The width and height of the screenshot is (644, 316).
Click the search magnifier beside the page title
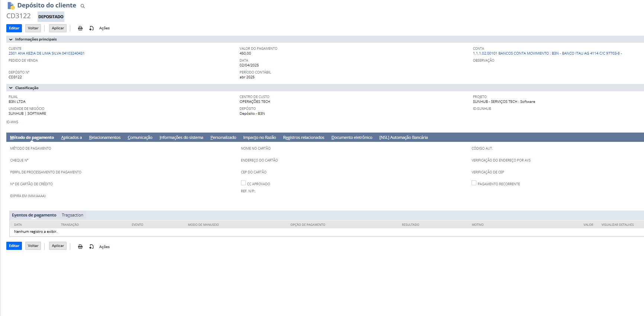[x=83, y=6]
